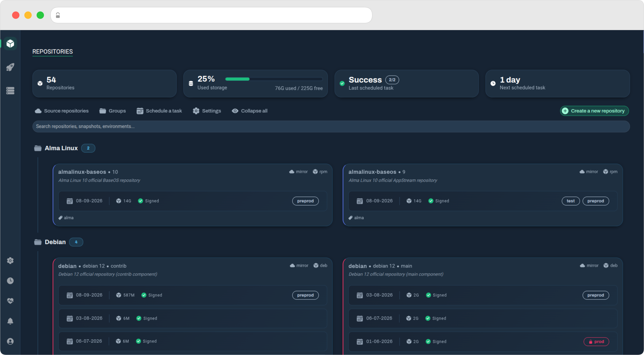Click the green check icon beside Success
This screenshot has width=644, height=355.
click(x=342, y=84)
